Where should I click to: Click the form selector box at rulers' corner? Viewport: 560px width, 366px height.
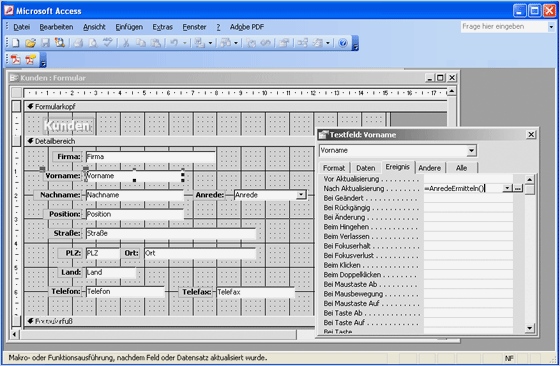tap(16, 93)
